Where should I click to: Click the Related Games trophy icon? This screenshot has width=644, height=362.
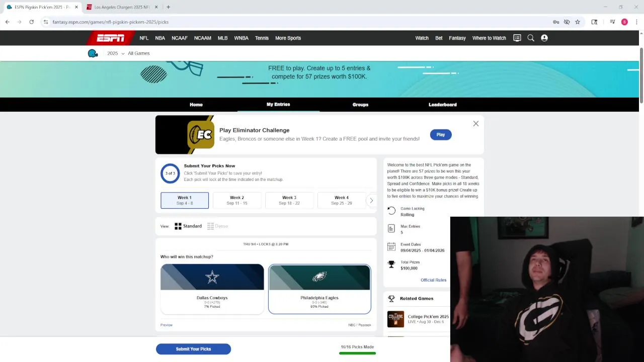[x=391, y=299]
